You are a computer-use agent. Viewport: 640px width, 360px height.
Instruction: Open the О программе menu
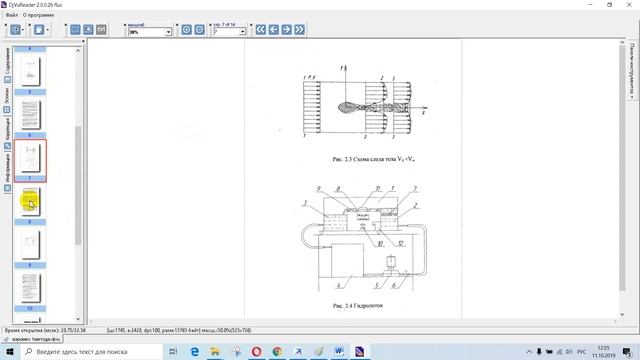38,15
